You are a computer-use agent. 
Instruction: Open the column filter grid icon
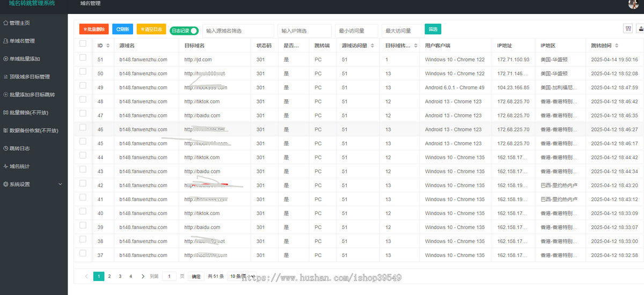628,28
